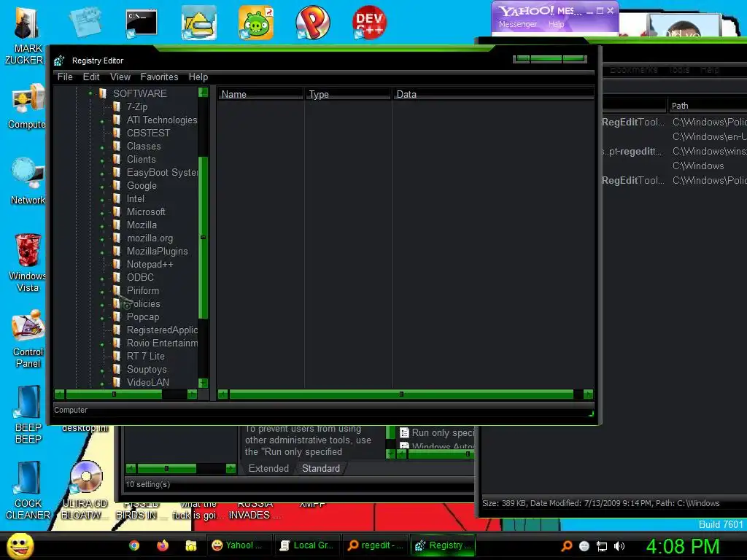Click the tree pane scroll-up arrow
The image size is (747, 560).
[x=203, y=93]
